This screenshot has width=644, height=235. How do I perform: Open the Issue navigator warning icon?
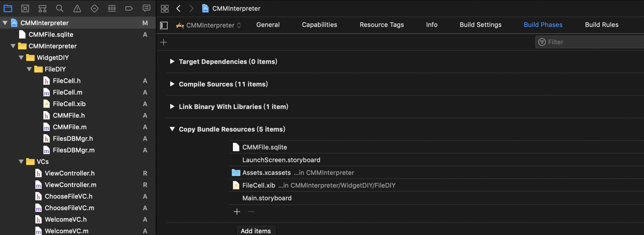pyautogui.click(x=77, y=8)
